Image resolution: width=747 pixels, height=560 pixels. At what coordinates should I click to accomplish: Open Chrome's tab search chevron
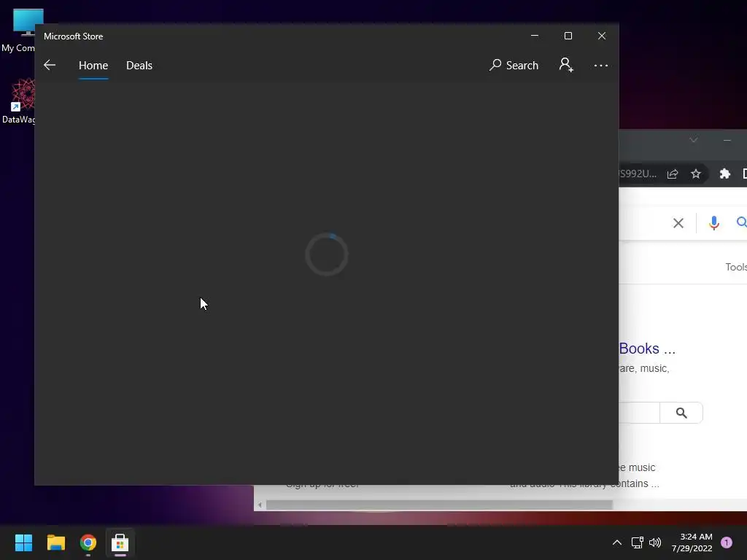point(694,140)
